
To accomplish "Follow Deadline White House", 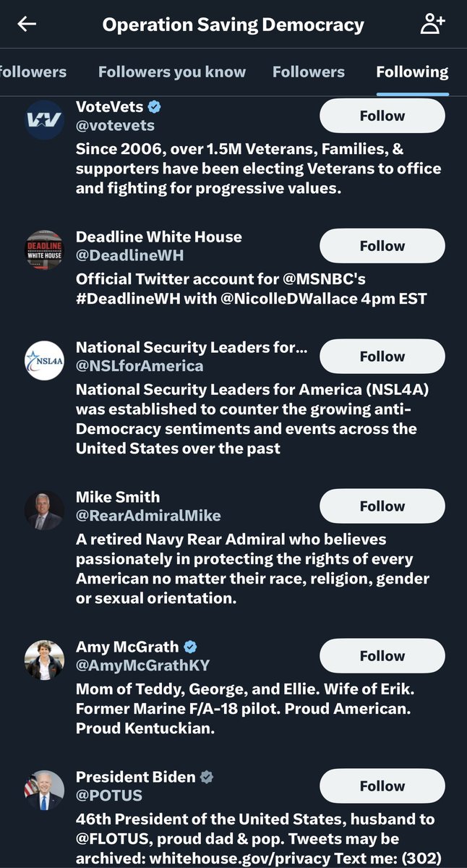I will point(382,246).
